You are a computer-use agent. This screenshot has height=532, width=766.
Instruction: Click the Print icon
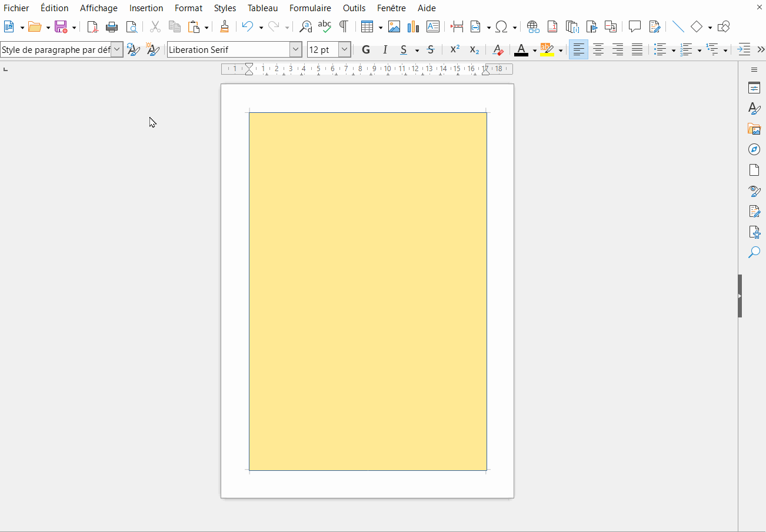pos(112,26)
